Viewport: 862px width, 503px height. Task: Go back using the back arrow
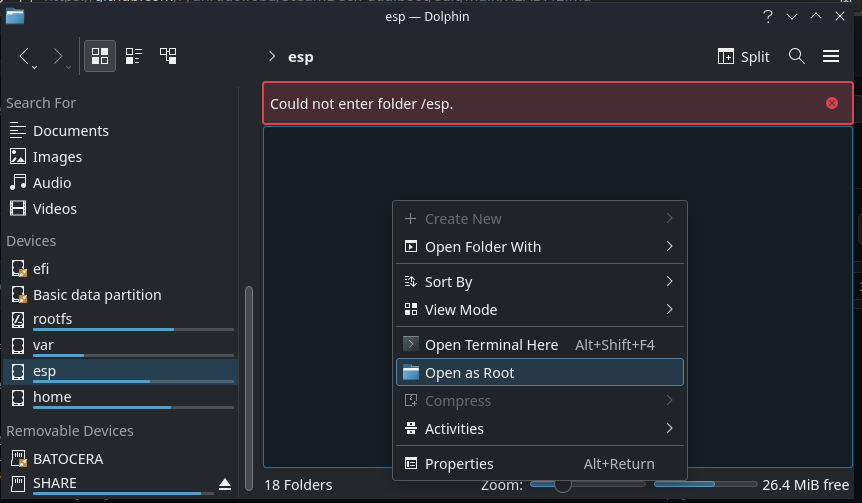(x=24, y=56)
